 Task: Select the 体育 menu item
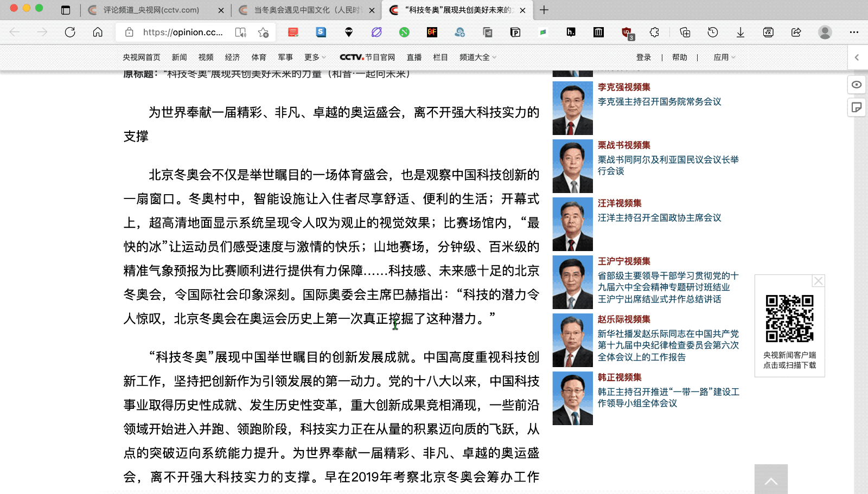259,57
